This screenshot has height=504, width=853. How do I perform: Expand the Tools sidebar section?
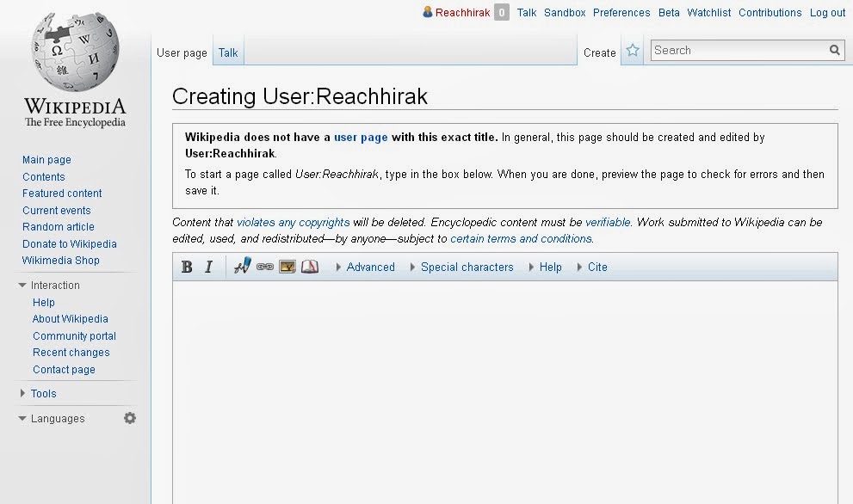38,393
